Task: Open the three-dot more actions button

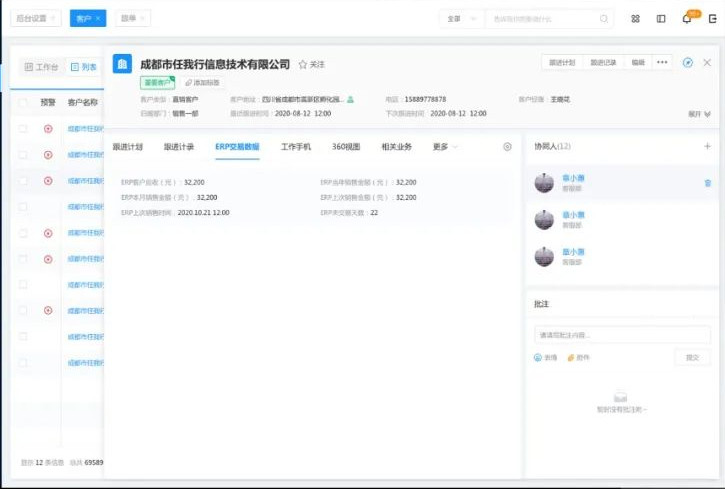Action: click(662, 62)
